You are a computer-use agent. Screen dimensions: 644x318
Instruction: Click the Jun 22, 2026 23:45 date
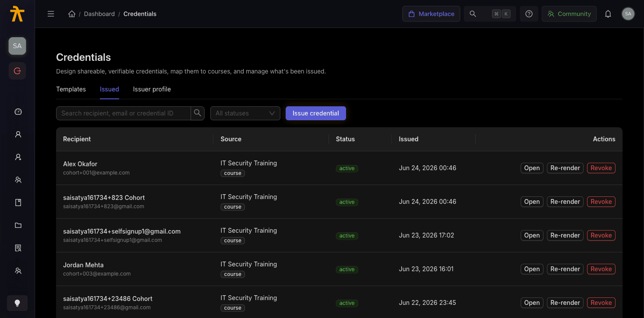[x=427, y=303]
